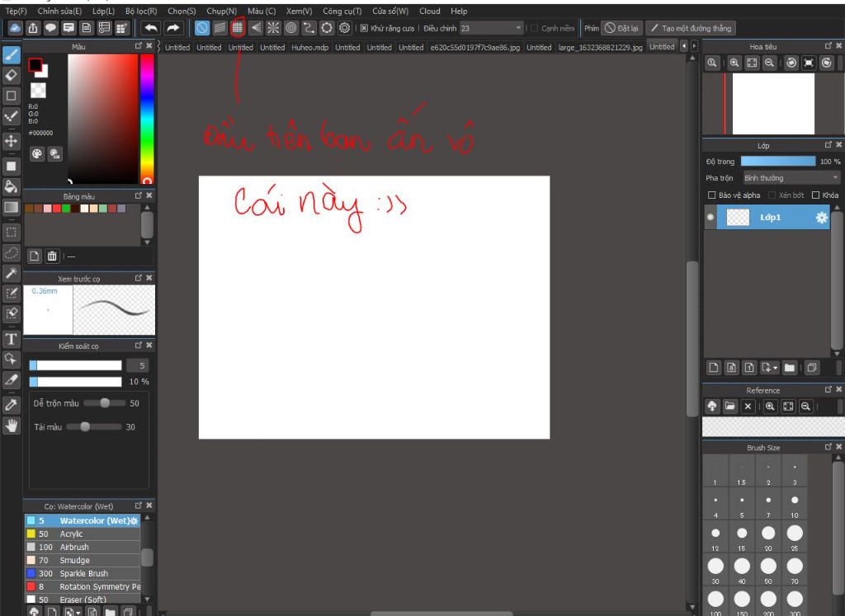Click the rainbow hue slider

pos(147,119)
